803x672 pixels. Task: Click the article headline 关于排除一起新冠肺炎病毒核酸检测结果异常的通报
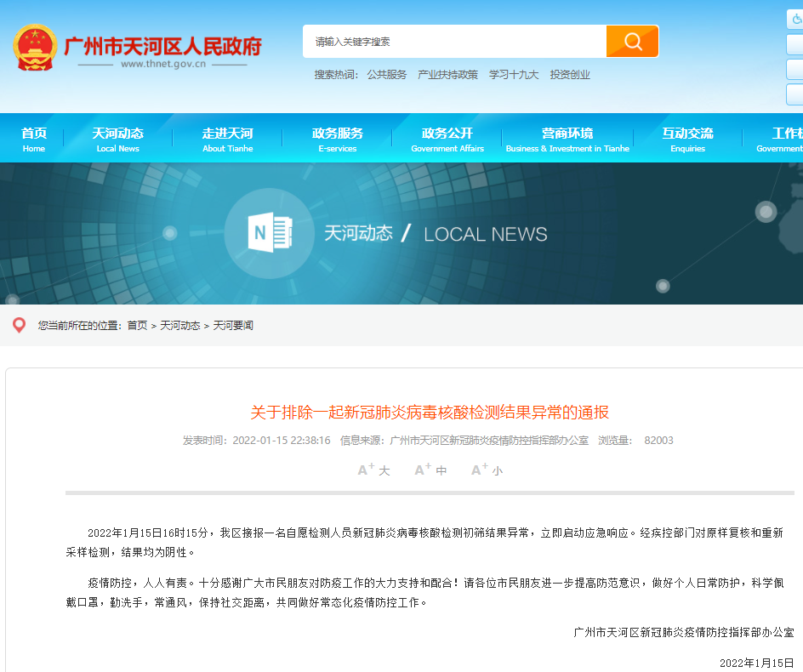pyautogui.click(x=430, y=413)
